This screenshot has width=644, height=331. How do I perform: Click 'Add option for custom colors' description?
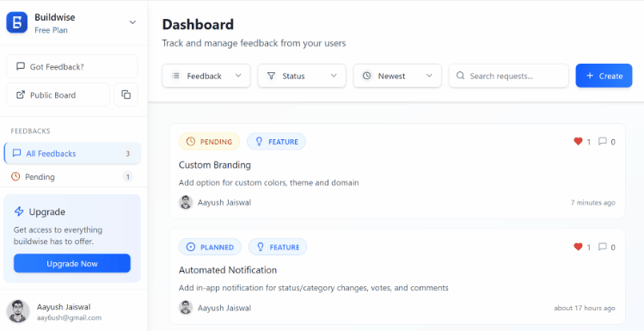point(268,182)
